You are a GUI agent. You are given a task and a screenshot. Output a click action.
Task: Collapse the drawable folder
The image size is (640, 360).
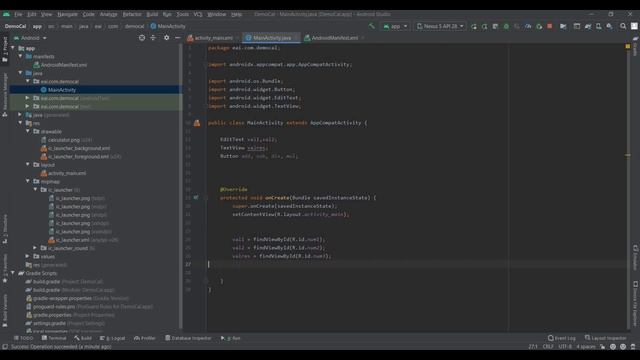coord(28,131)
